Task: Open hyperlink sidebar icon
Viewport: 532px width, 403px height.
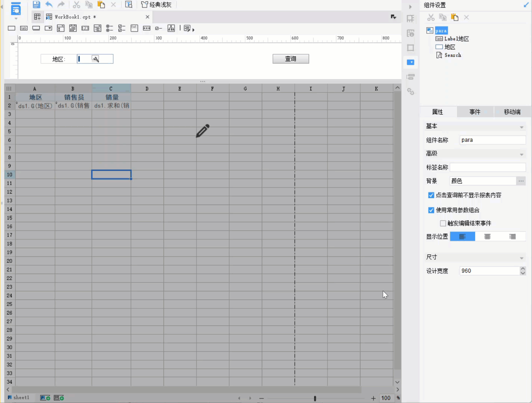Action: click(x=411, y=91)
